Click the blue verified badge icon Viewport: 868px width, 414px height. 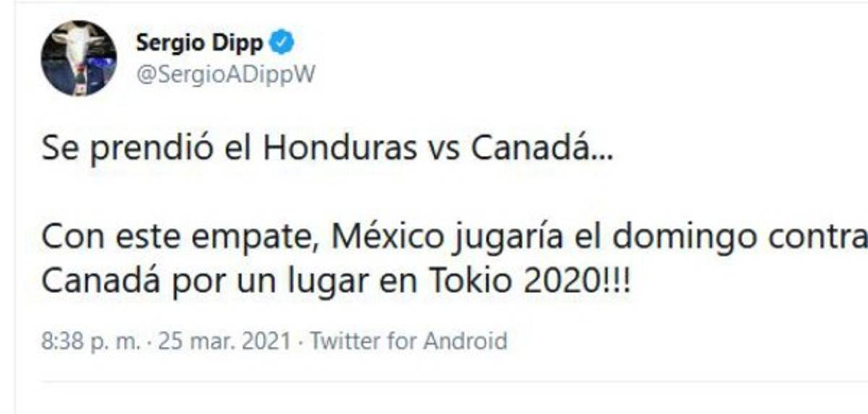(281, 43)
